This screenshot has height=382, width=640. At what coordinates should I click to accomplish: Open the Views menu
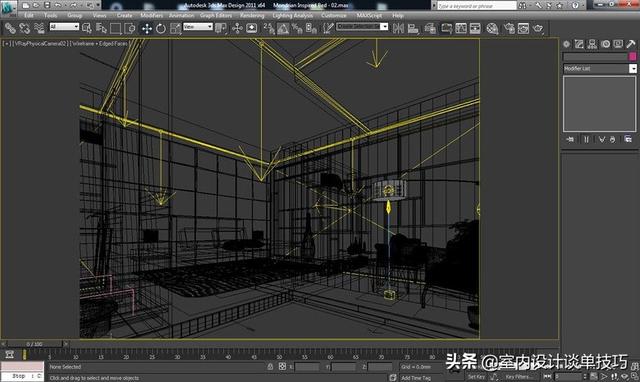pos(100,16)
